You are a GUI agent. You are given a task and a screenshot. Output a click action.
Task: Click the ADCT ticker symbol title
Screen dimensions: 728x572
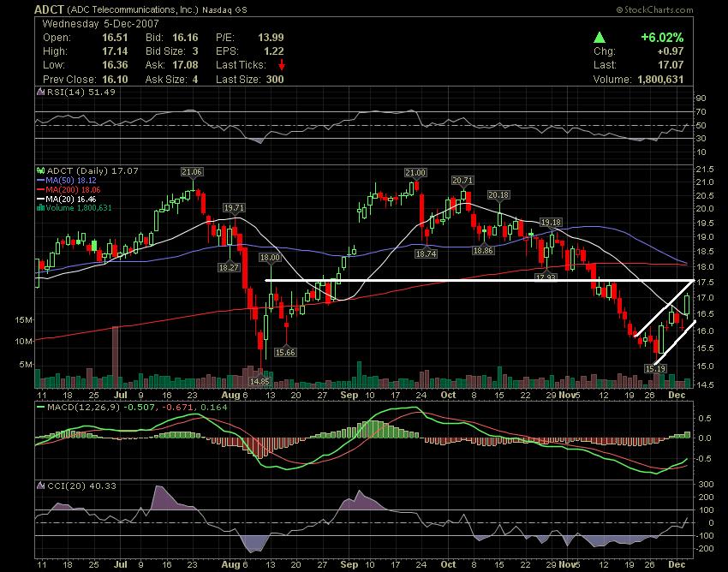(49, 9)
